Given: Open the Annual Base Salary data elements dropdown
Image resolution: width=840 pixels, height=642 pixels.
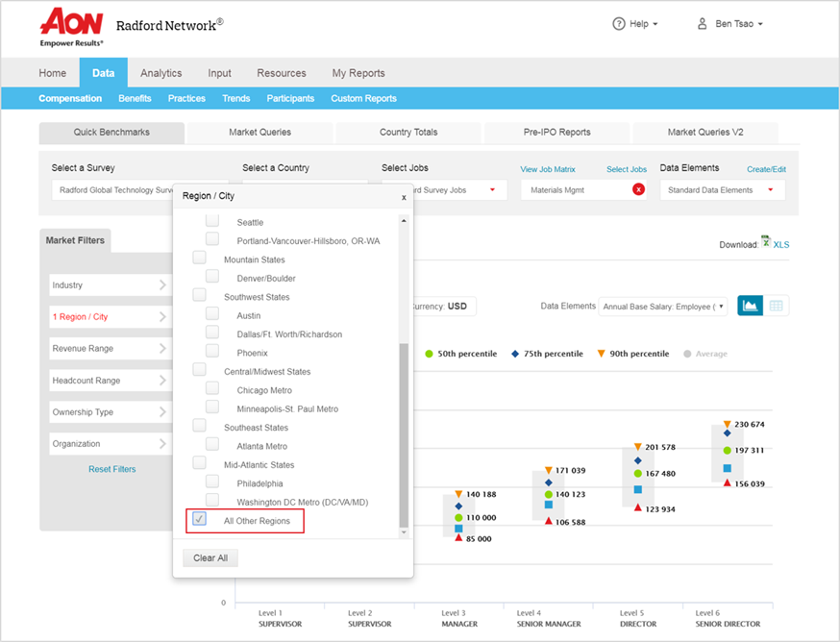Looking at the screenshot, I should coord(663,307).
